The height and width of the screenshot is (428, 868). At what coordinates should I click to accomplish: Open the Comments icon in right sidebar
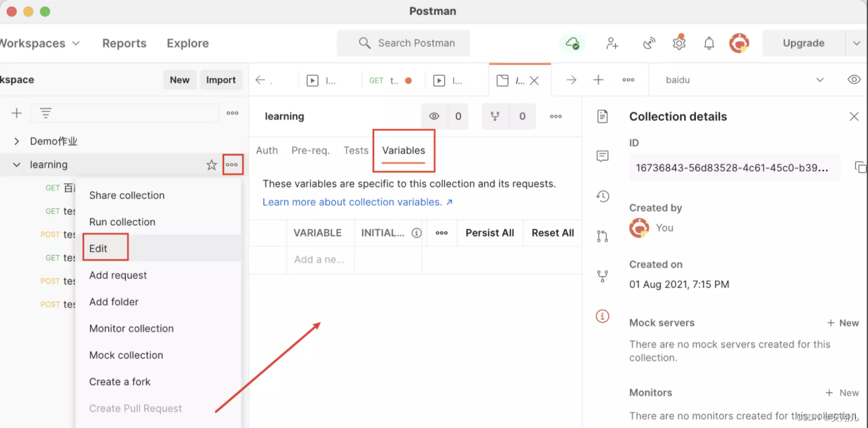602,156
